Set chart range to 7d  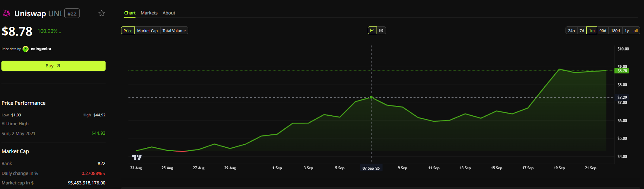582,31
